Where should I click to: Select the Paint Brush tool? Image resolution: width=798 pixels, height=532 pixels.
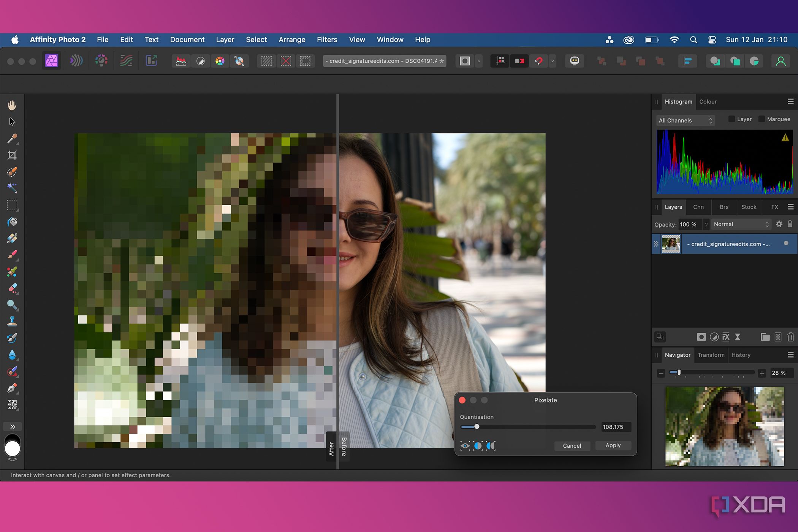point(12,255)
